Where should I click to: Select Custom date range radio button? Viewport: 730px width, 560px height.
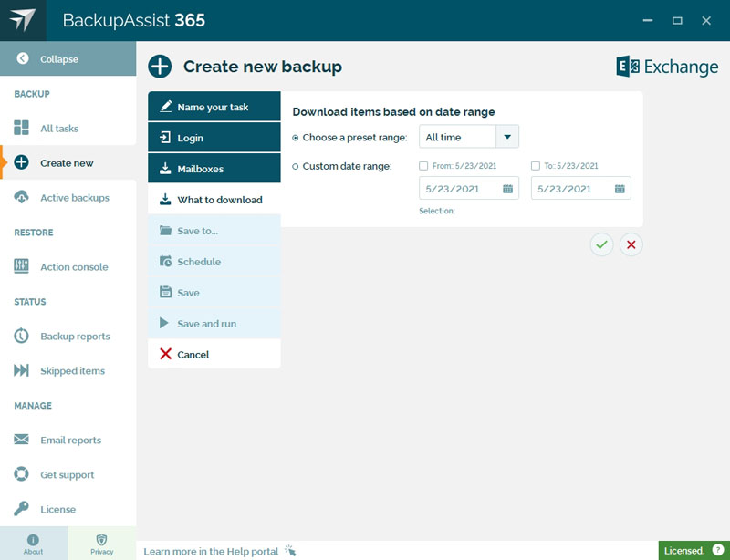pyautogui.click(x=295, y=167)
